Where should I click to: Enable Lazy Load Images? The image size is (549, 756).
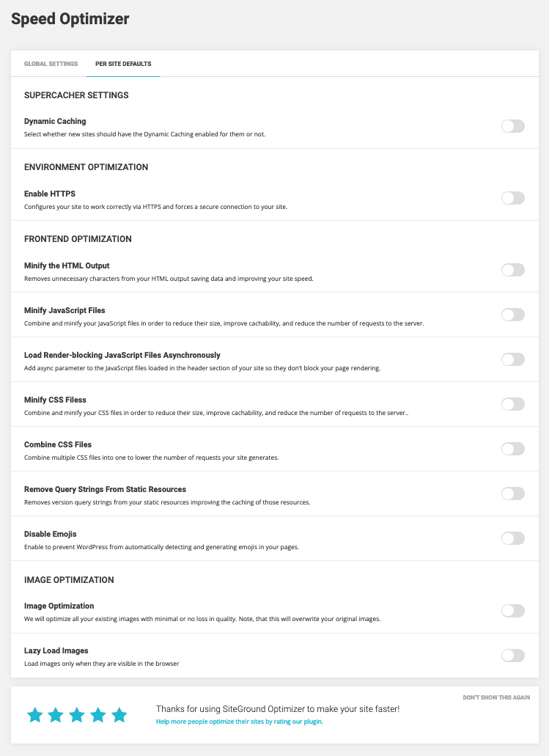pos(513,656)
